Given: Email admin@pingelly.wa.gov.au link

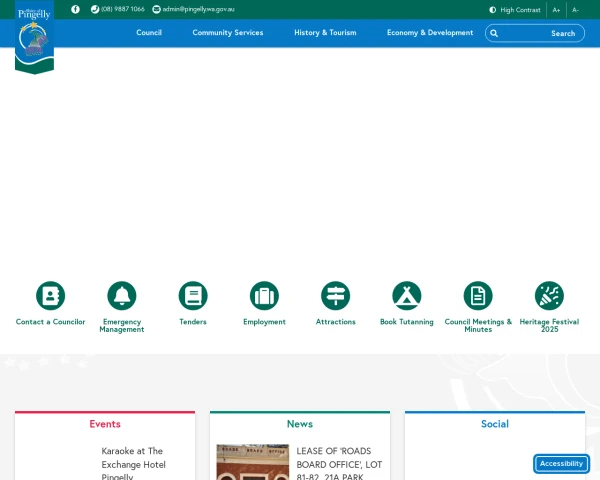Looking at the screenshot, I should 198,9.
